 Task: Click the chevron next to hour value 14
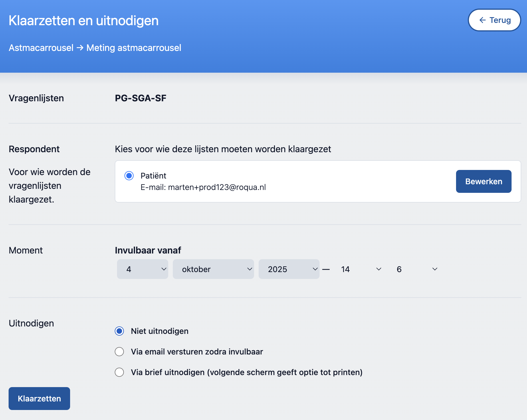click(379, 269)
